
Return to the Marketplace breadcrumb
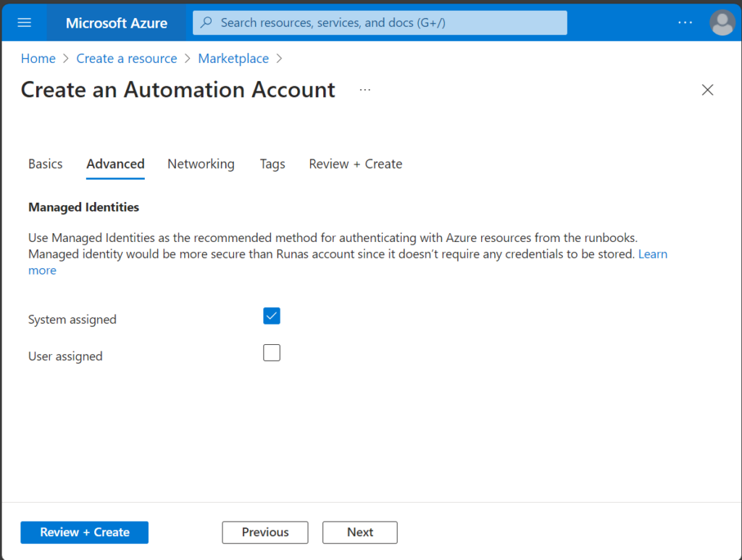233,59
